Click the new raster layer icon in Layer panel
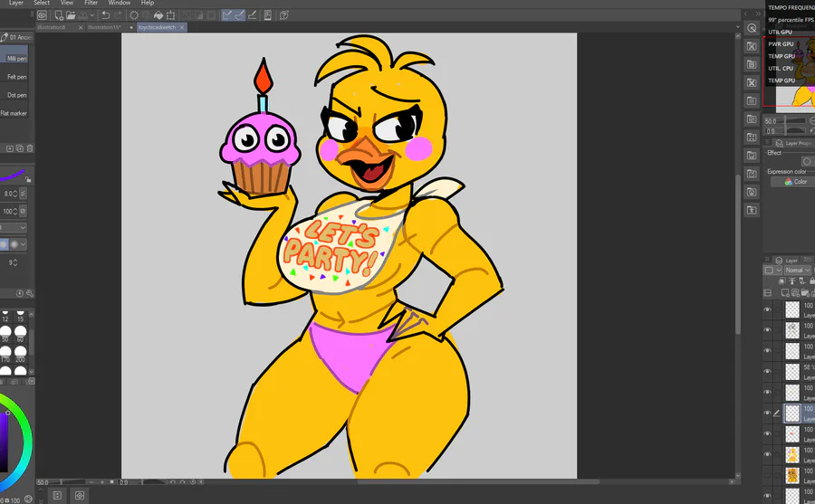 [785, 293]
